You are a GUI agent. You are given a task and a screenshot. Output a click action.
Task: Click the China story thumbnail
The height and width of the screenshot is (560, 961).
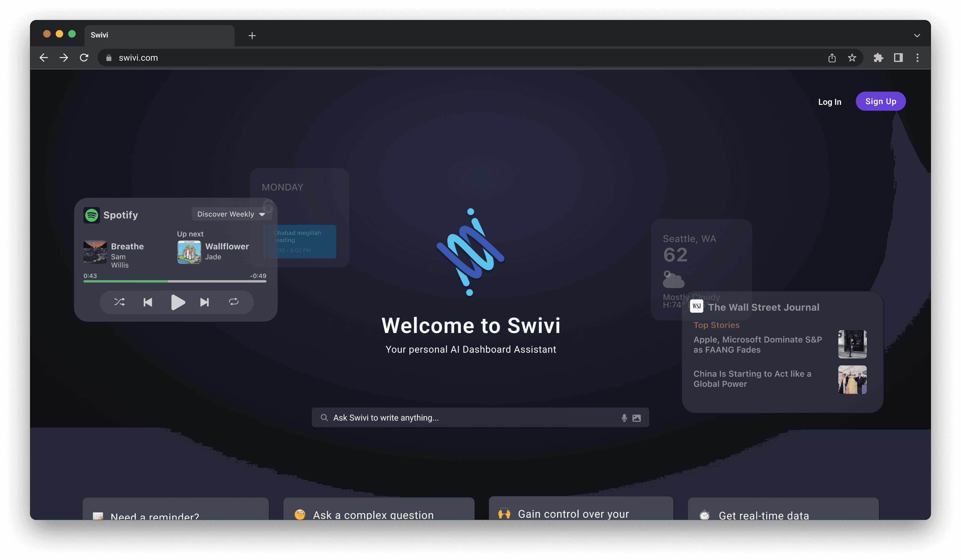click(852, 380)
